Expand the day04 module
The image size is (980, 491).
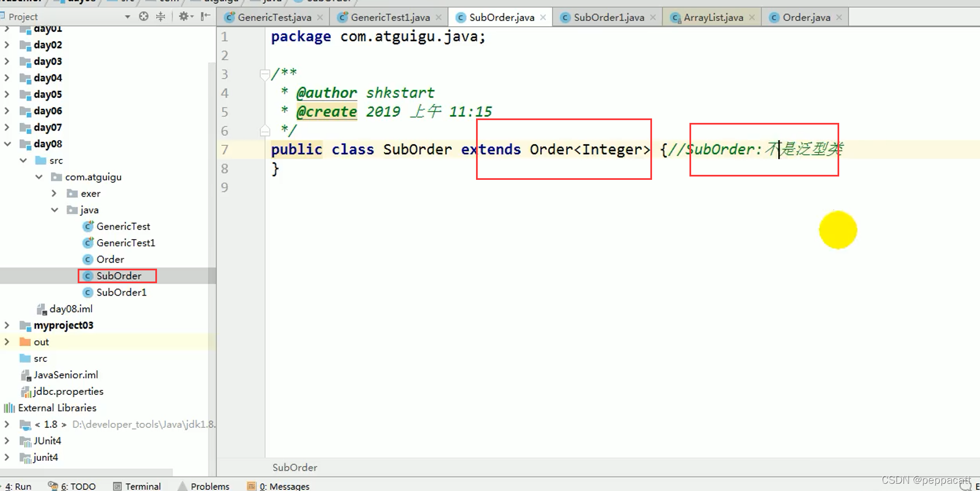click(7, 78)
